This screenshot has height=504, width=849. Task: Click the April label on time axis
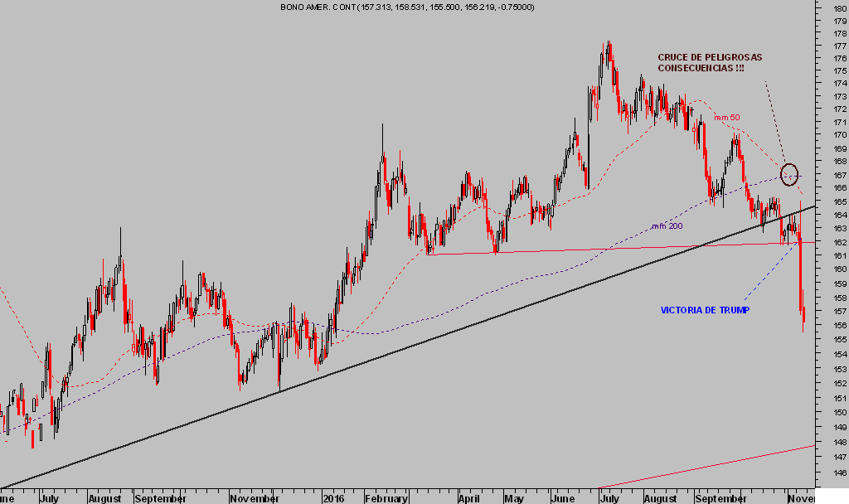pos(470,499)
